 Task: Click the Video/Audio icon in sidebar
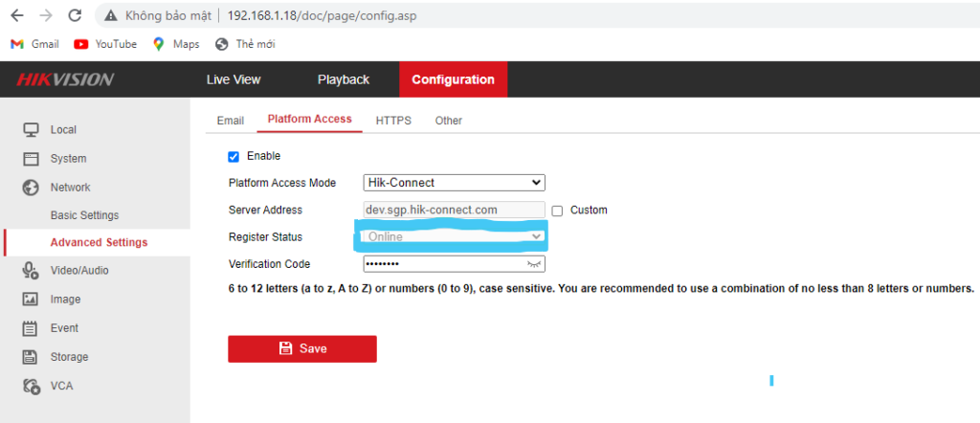[31, 271]
